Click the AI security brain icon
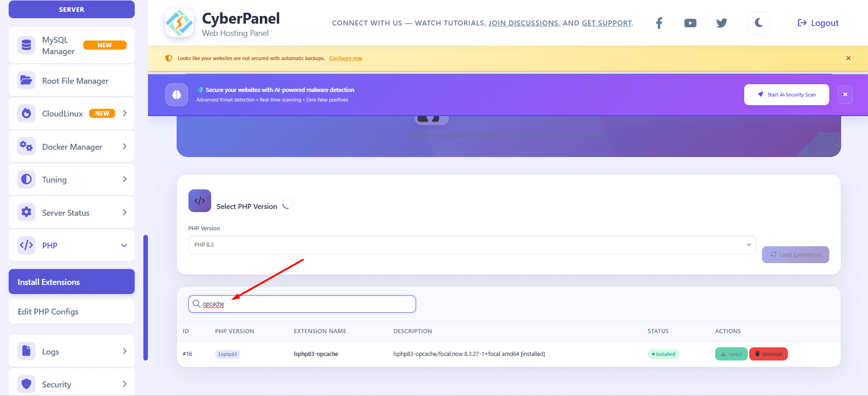 [177, 95]
